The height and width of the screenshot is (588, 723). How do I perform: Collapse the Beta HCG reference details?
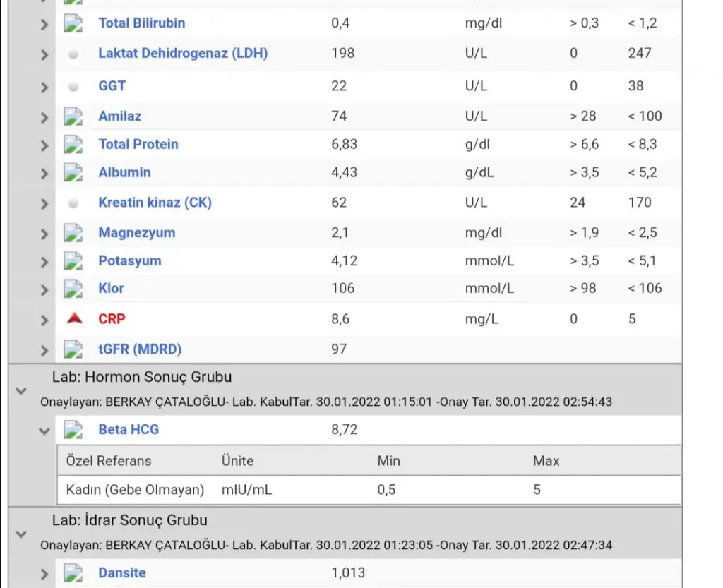click(44, 431)
